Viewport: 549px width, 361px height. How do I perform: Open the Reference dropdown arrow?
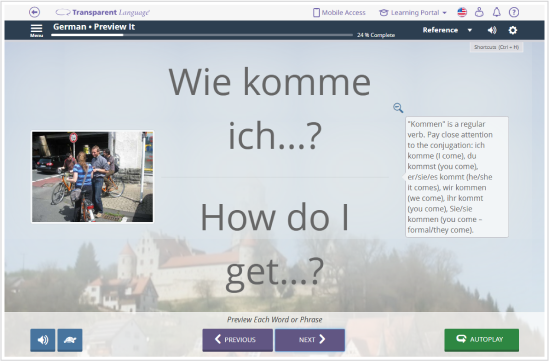470,30
